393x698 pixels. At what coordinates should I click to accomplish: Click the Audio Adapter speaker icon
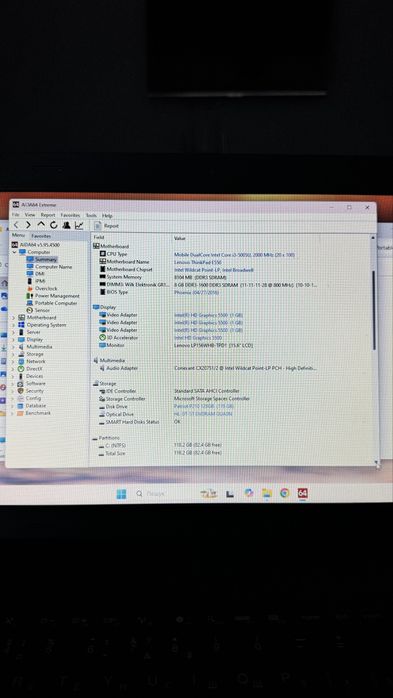tap(103, 368)
